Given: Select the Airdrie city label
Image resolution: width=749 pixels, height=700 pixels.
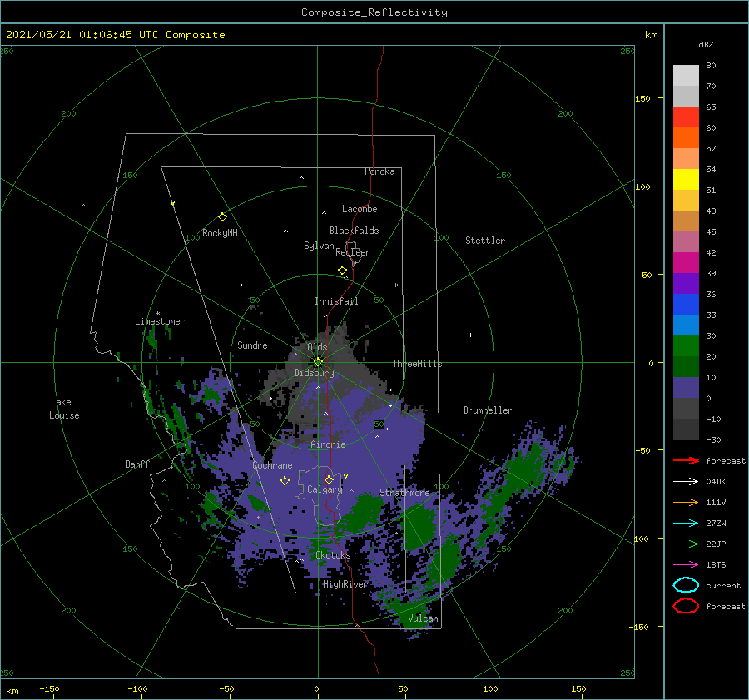Looking at the screenshot, I should pyautogui.click(x=328, y=444).
